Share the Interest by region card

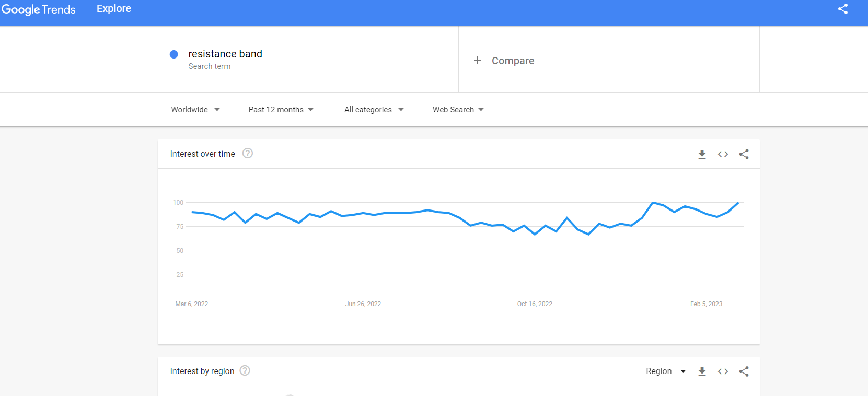(744, 371)
